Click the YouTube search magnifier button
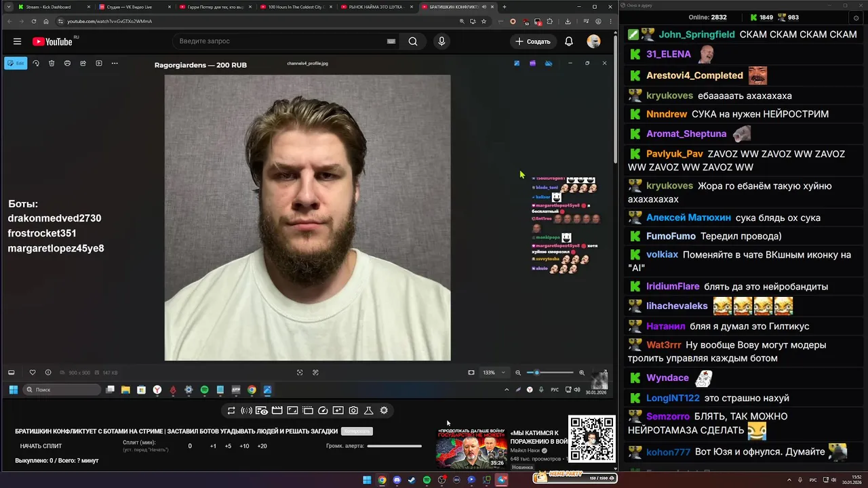 tap(413, 41)
